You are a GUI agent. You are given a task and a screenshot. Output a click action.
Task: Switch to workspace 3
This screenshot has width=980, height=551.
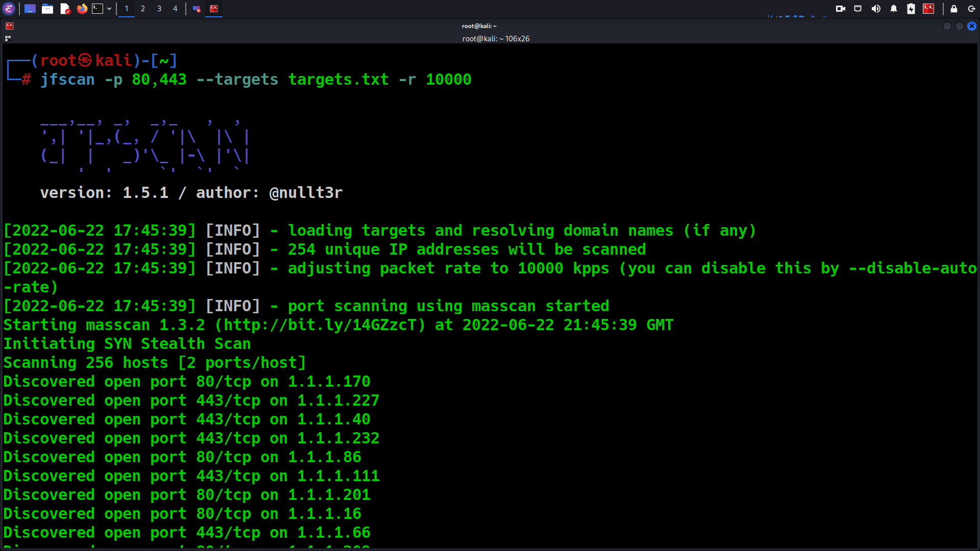159,9
